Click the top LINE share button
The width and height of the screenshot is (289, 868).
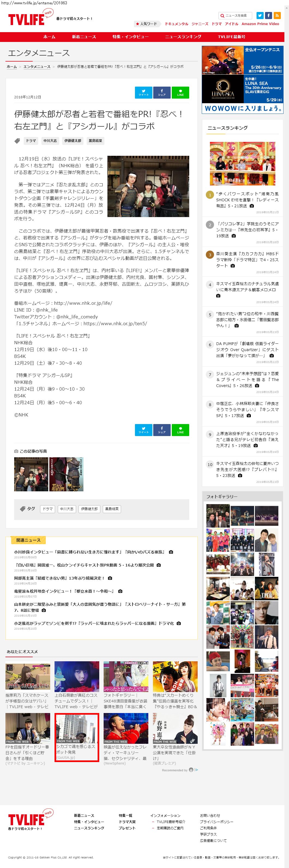180,92
